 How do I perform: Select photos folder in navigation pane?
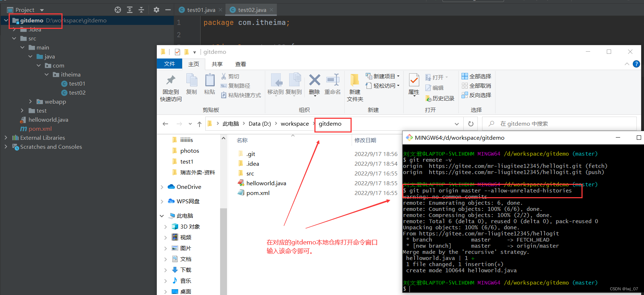186,151
